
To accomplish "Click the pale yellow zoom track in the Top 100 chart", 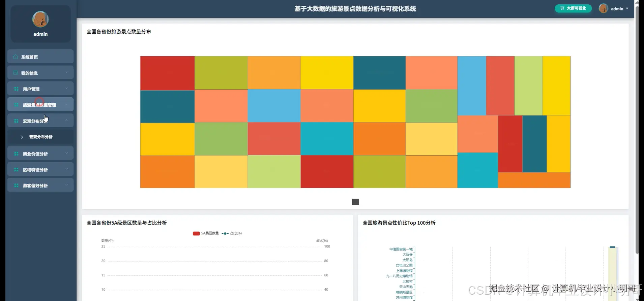I will tap(613, 274).
